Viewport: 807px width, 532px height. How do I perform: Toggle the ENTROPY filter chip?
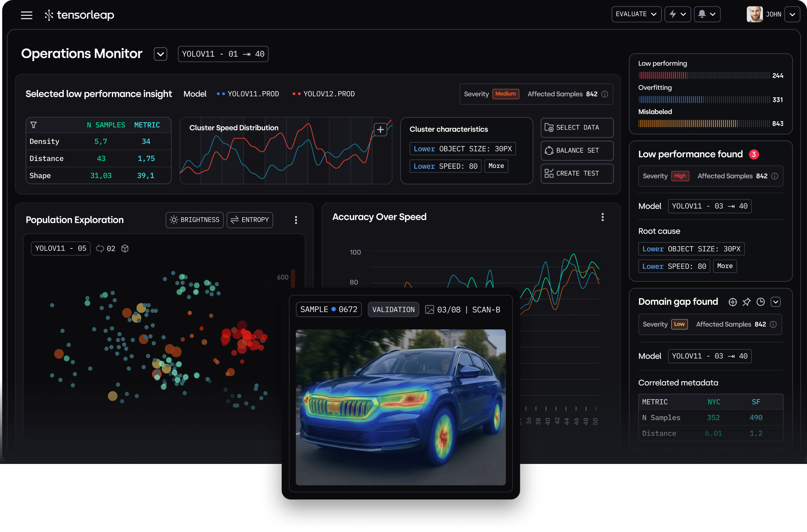tap(250, 220)
